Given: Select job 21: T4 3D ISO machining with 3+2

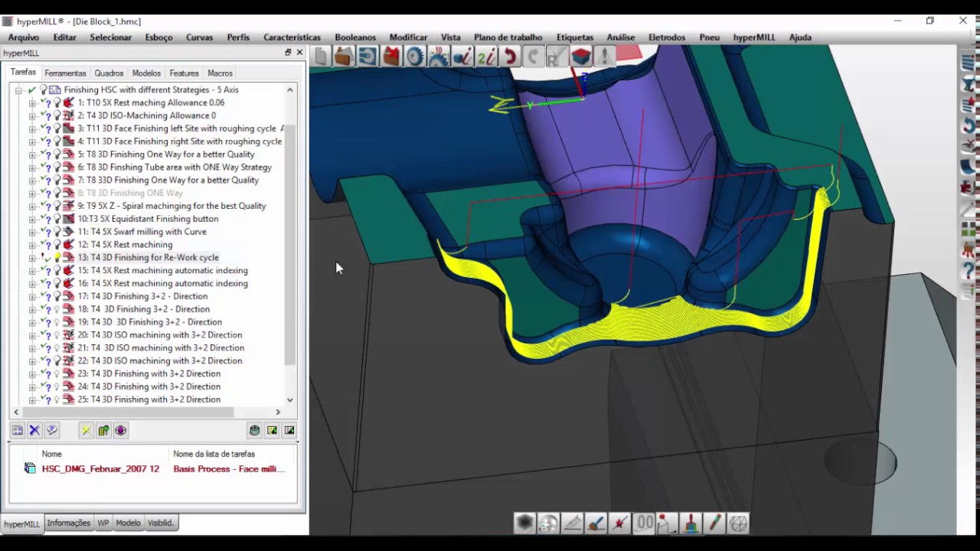Looking at the screenshot, I should click(x=161, y=348).
